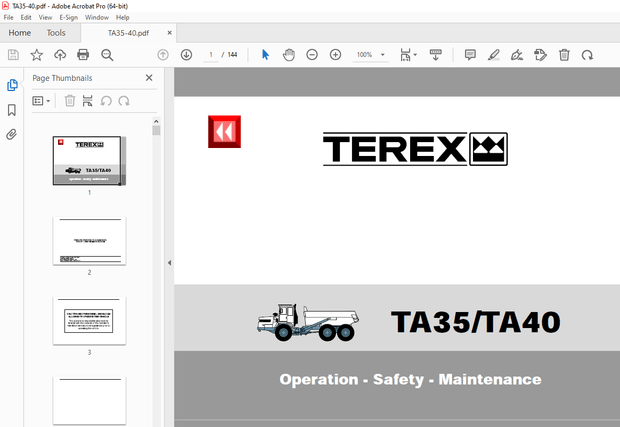Close the Page Thumbnails panel
Image resolution: width=620 pixels, height=427 pixels.
click(149, 77)
